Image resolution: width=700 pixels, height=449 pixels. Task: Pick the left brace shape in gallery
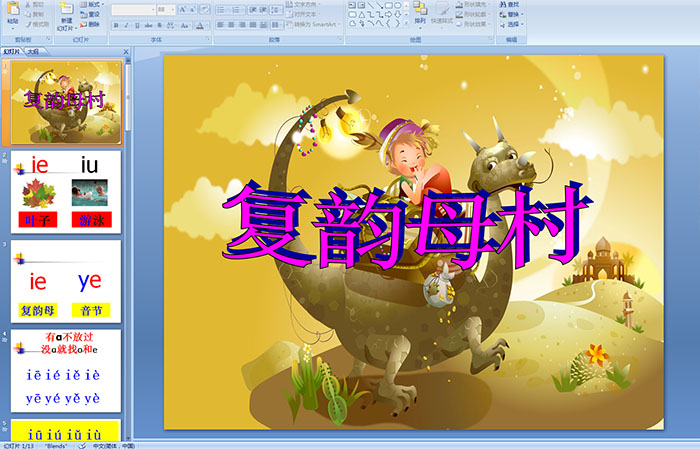[388, 23]
